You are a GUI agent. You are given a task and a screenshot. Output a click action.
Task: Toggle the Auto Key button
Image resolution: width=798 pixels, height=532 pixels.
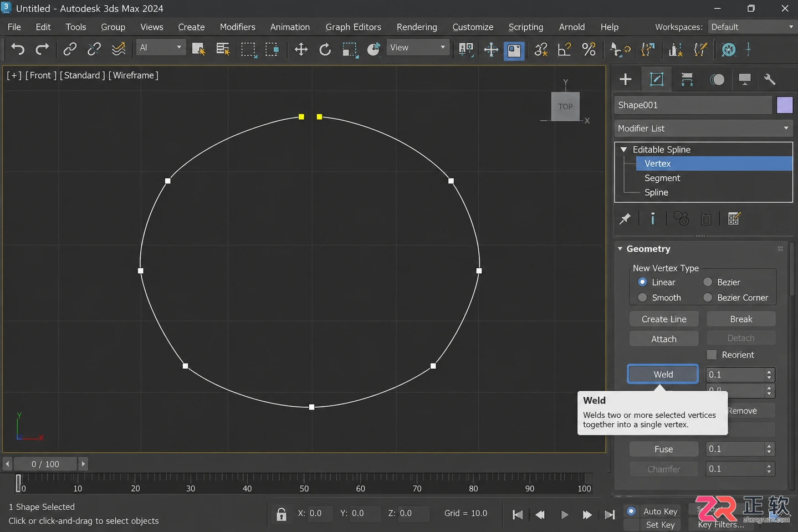pyautogui.click(x=660, y=511)
